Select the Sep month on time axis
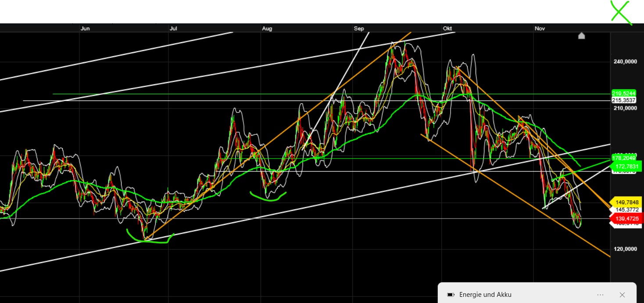Viewport: 644px width, 303px height. [359, 29]
